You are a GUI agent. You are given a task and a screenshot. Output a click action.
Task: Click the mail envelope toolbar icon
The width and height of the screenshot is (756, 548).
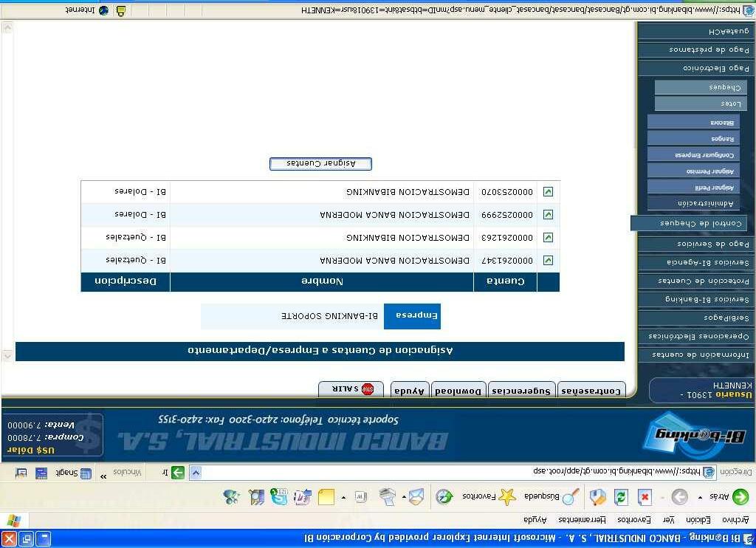click(416, 496)
